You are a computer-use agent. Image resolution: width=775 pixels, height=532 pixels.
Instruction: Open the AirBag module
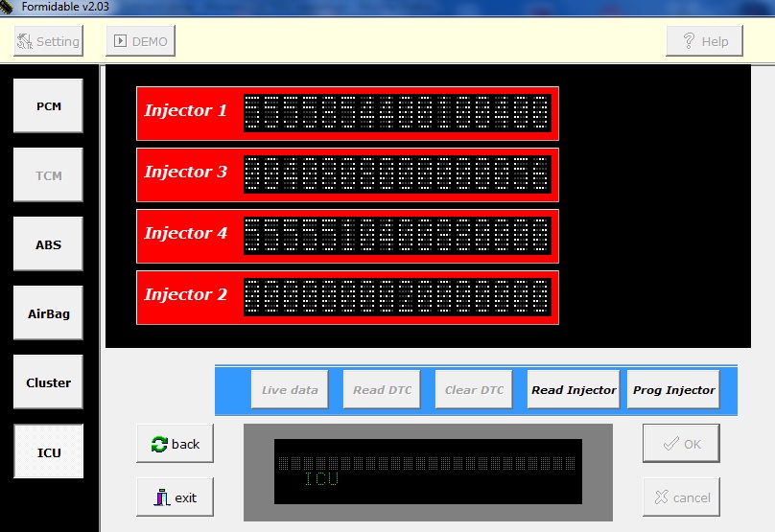click(48, 313)
